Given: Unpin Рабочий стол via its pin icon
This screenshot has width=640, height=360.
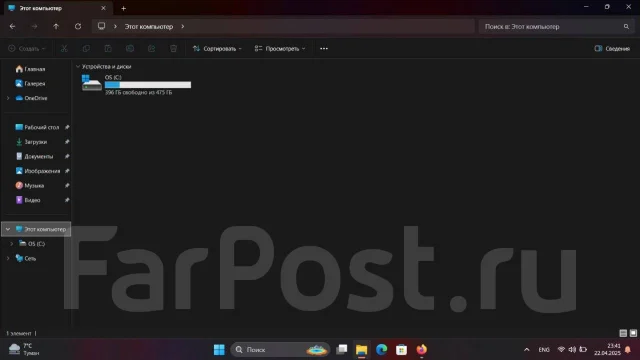Looking at the screenshot, I should [67, 127].
